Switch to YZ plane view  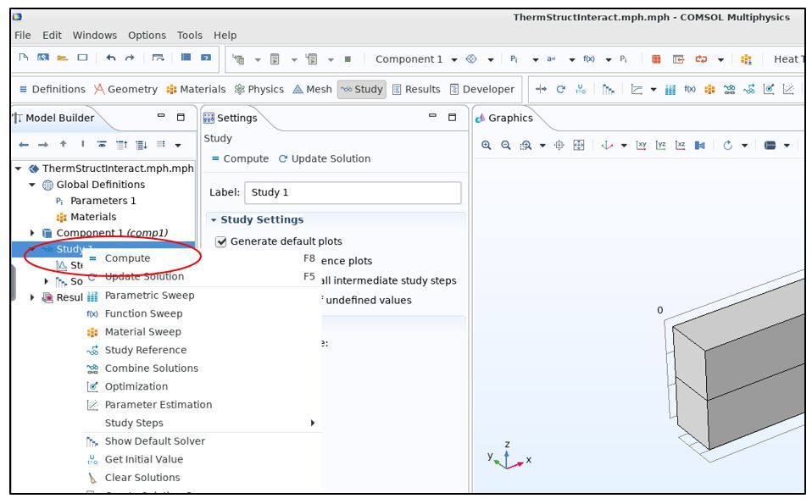click(x=661, y=146)
